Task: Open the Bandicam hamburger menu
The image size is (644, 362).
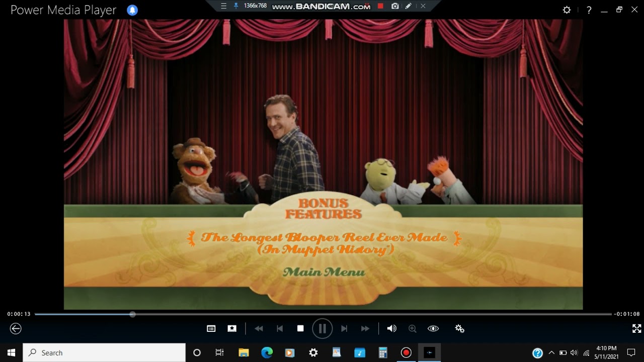Action: pyautogui.click(x=224, y=6)
